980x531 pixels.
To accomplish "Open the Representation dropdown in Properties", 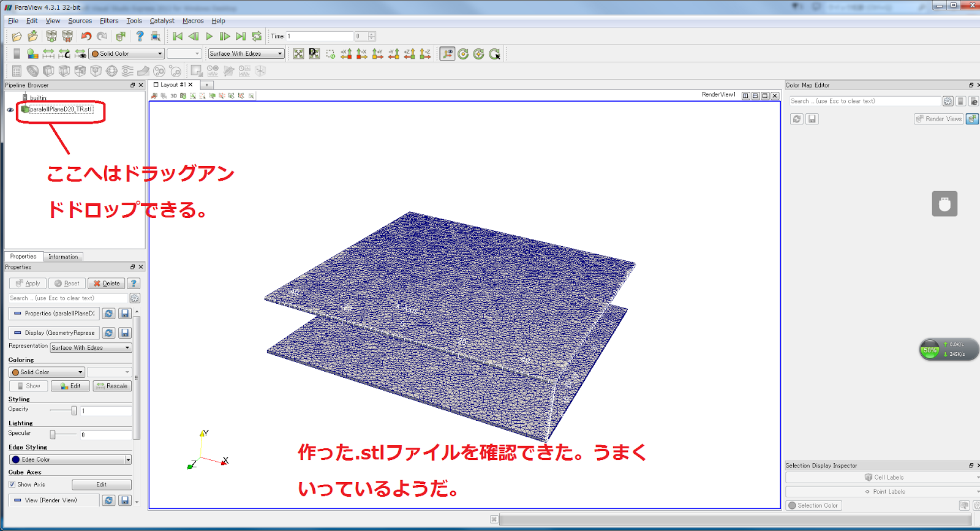I will click(x=91, y=347).
